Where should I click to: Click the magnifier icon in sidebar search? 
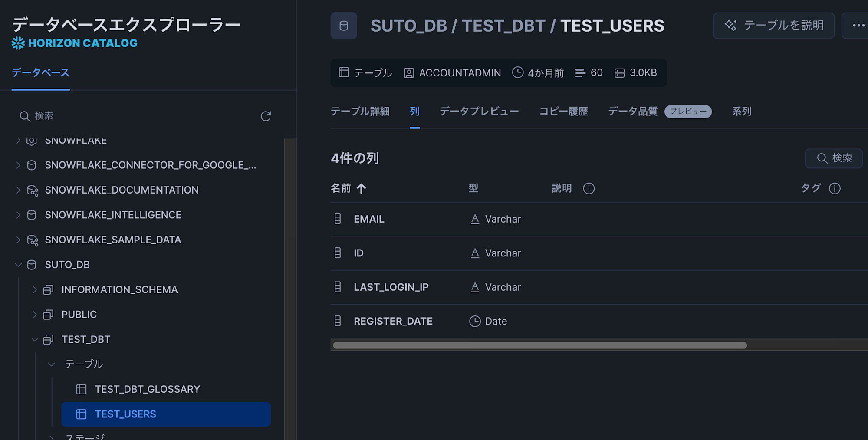pos(24,116)
